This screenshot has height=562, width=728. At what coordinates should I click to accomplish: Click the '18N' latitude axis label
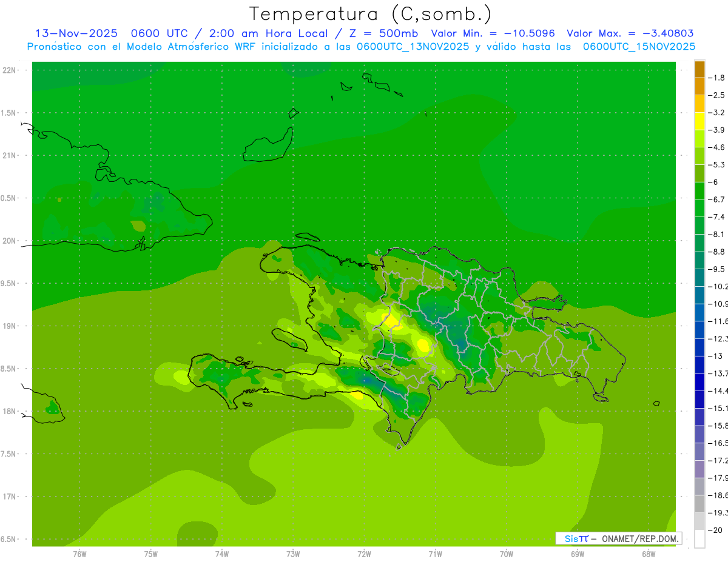10,411
